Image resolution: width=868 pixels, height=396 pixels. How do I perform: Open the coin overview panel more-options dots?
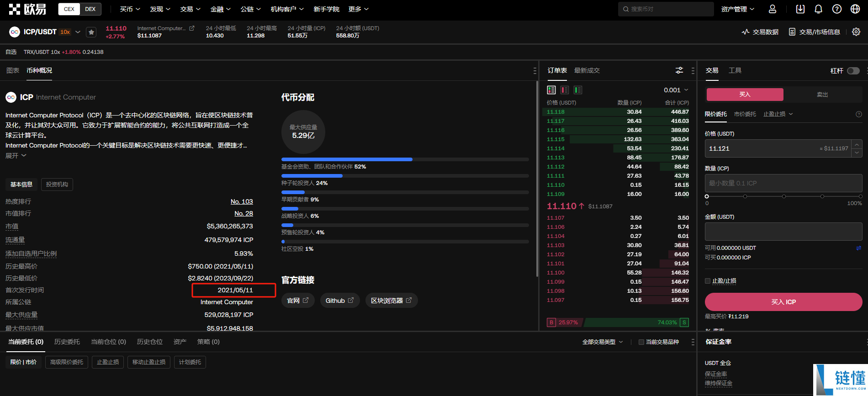(535, 71)
